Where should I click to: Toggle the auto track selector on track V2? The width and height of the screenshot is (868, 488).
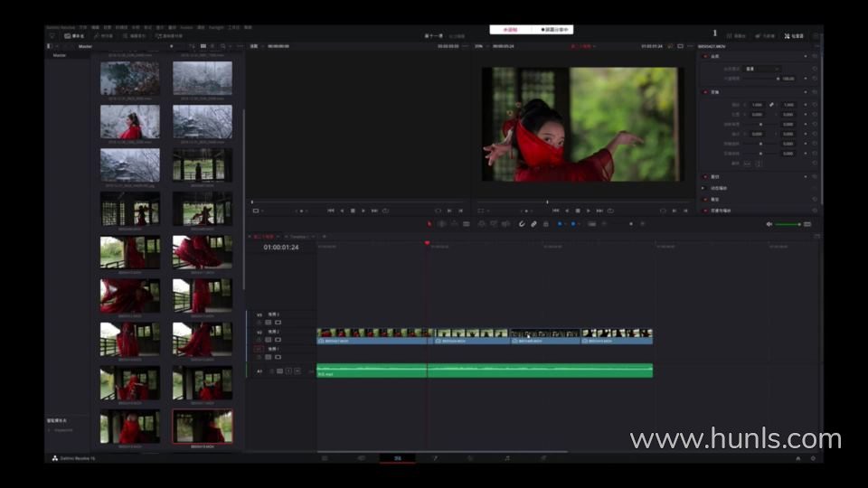click(x=268, y=340)
